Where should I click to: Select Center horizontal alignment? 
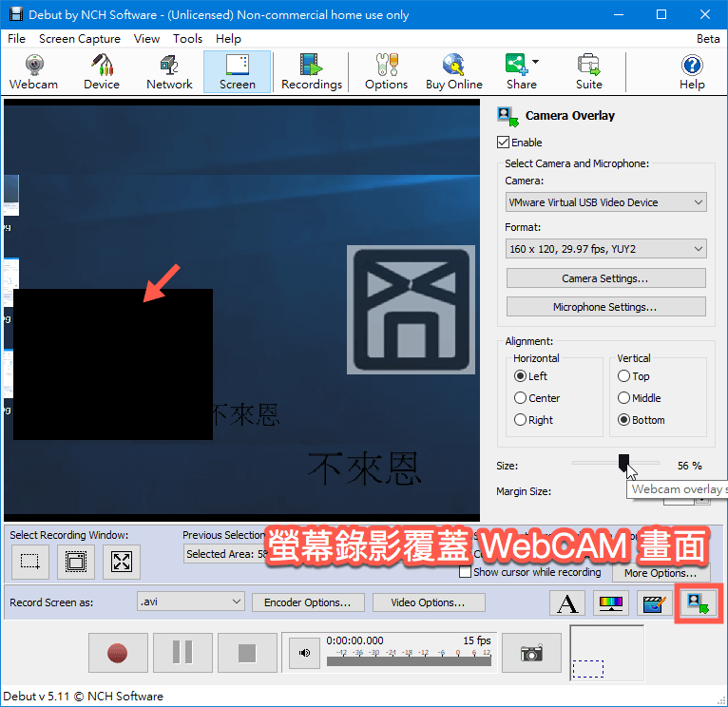point(521,398)
